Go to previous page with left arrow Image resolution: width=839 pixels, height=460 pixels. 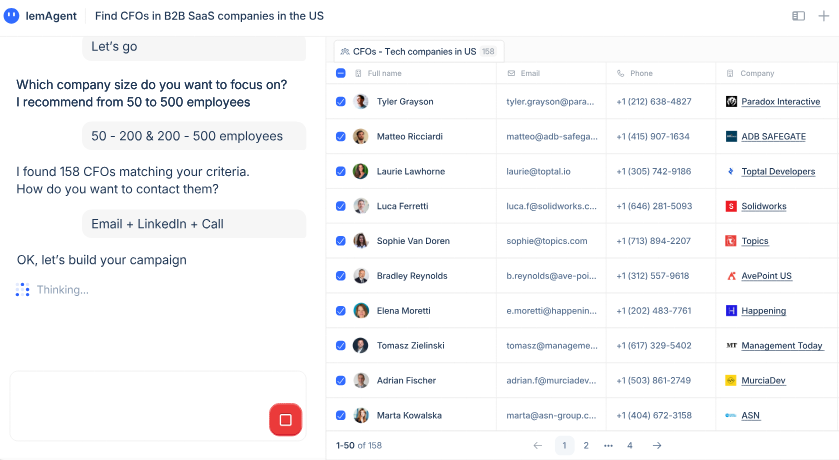(x=538, y=446)
